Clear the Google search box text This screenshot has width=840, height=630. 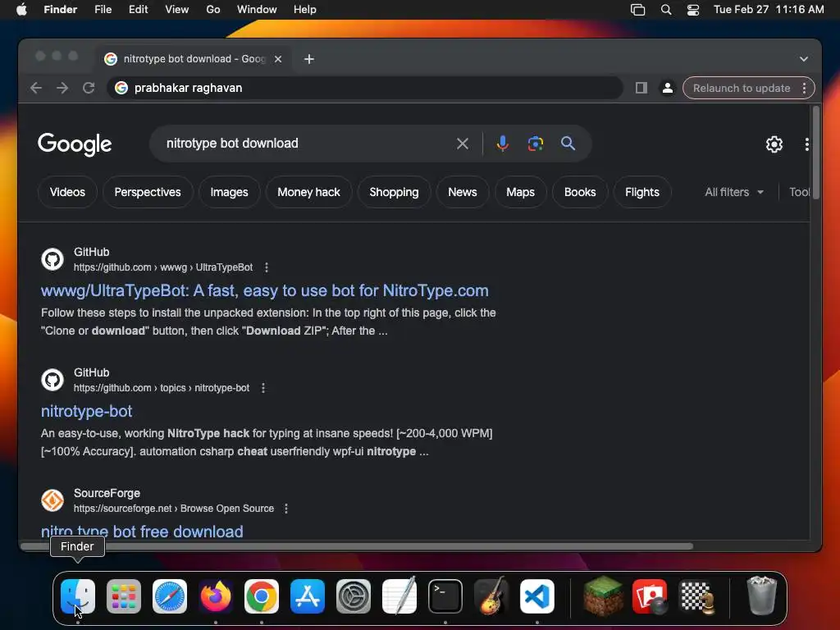coord(463,144)
